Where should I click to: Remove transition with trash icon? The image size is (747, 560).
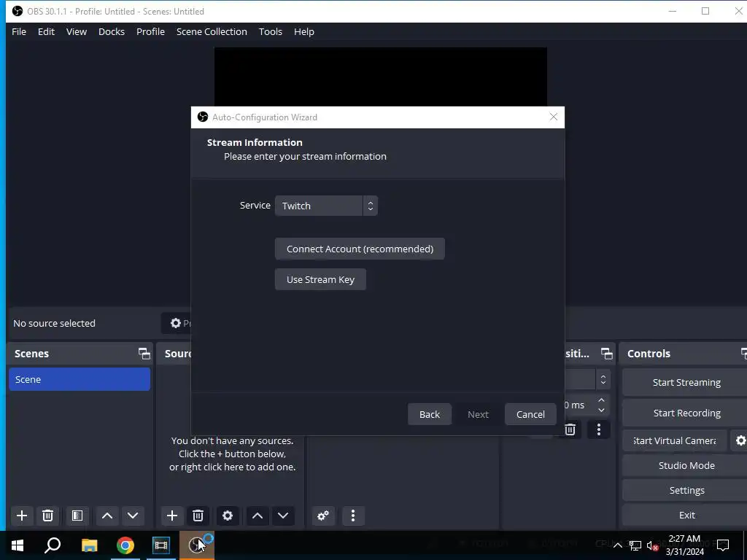click(570, 429)
